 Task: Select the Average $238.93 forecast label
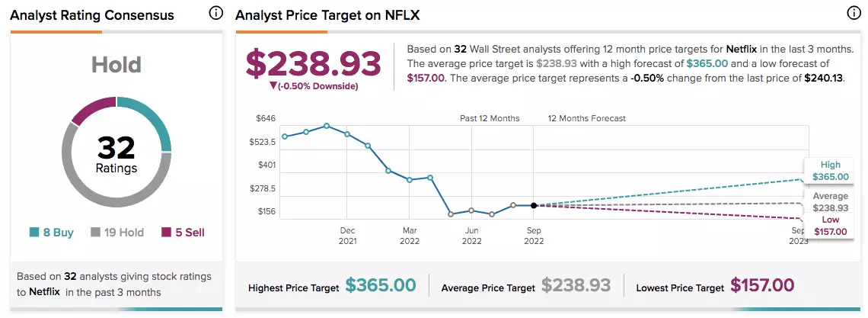830,202
